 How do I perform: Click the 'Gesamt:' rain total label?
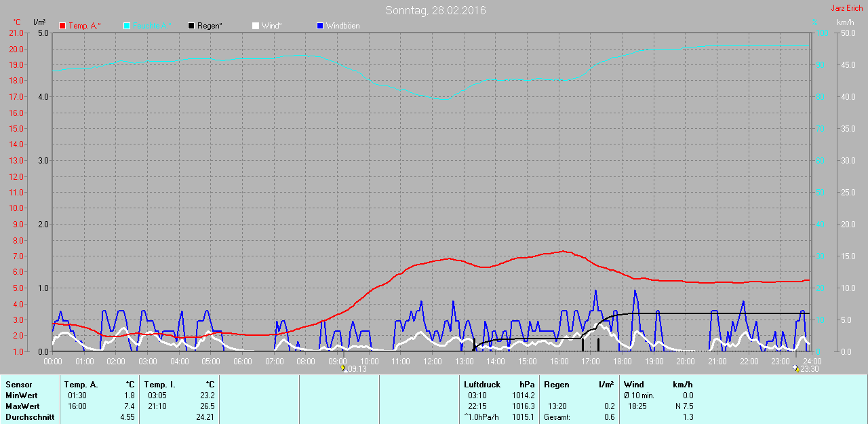click(557, 417)
